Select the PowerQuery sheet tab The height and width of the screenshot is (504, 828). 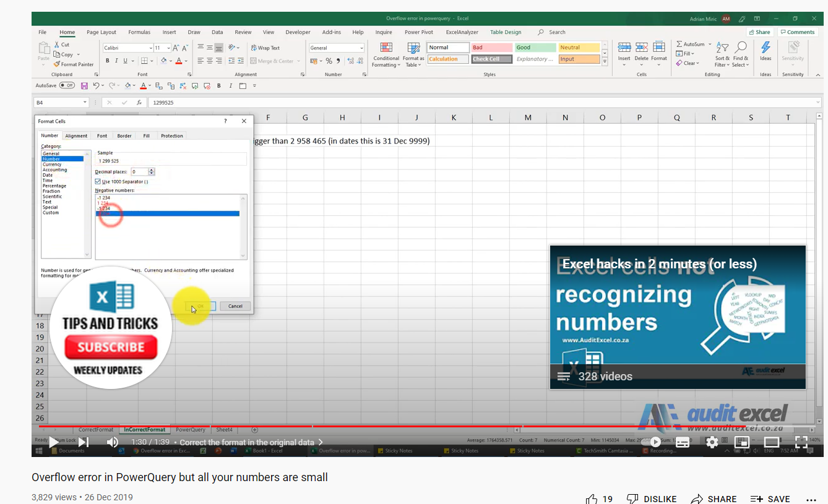pos(191,430)
